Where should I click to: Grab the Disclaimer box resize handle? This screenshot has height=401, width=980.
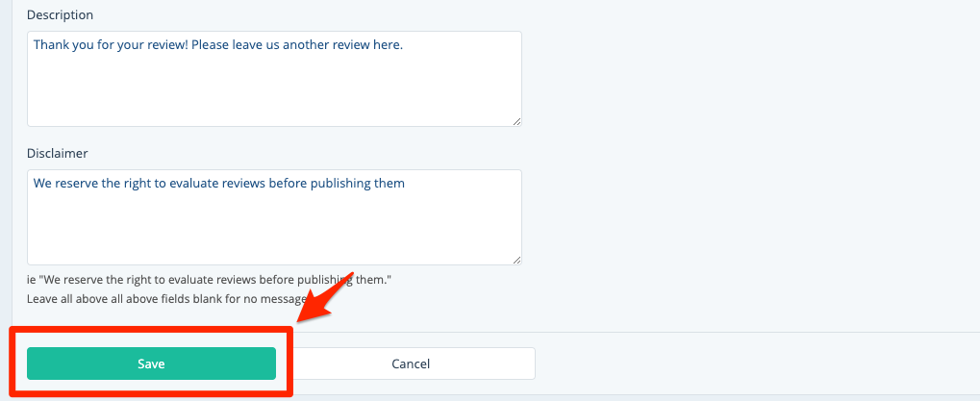point(516,260)
